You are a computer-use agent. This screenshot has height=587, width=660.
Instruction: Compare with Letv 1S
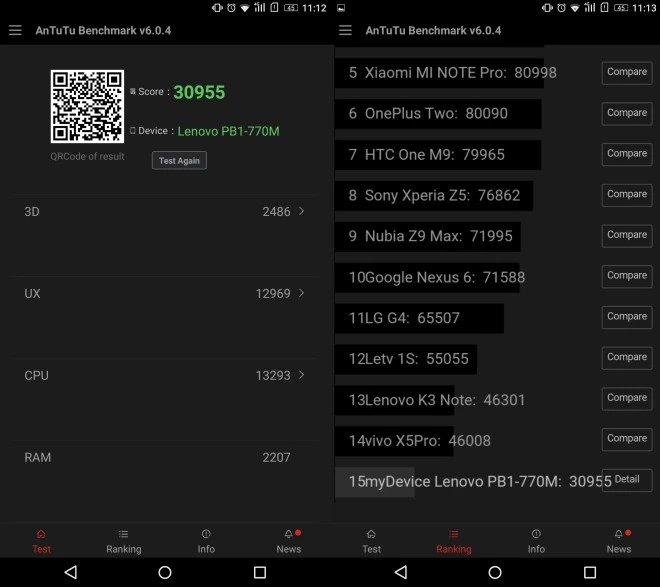pos(627,358)
